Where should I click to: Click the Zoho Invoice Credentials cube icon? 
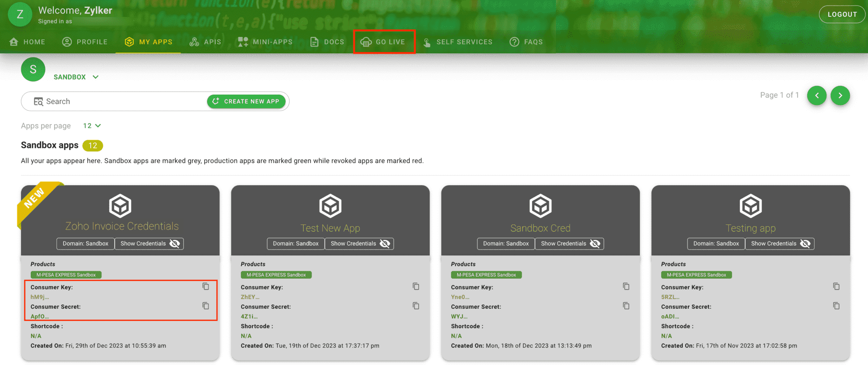click(x=120, y=206)
